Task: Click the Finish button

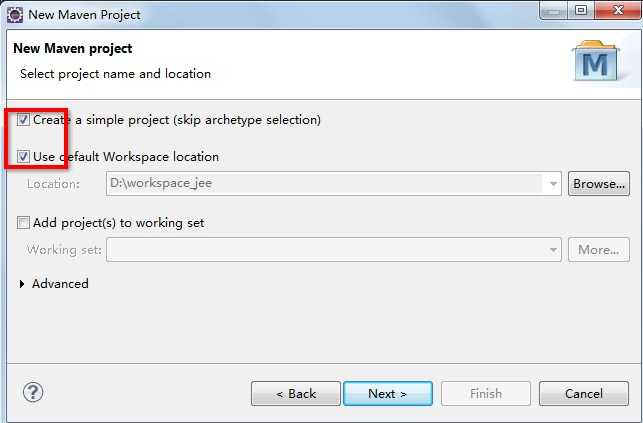Action: point(486,393)
